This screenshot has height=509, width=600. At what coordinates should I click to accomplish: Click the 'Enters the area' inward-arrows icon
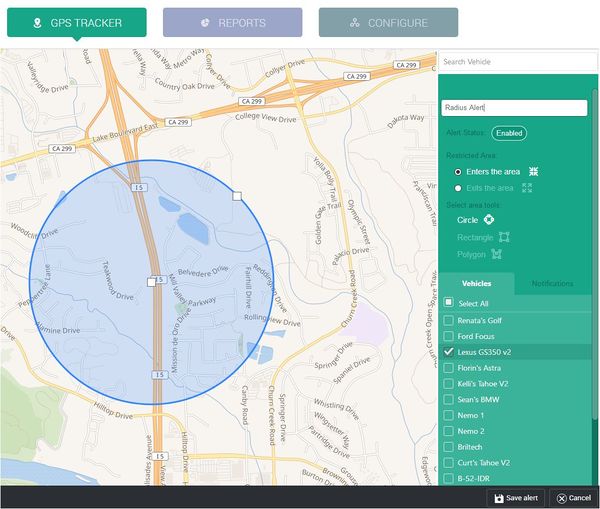[x=533, y=172]
